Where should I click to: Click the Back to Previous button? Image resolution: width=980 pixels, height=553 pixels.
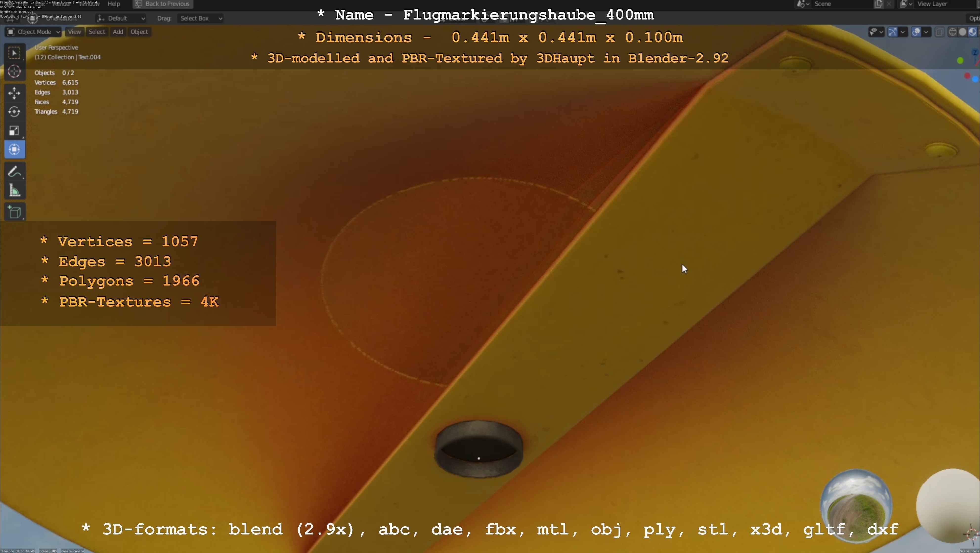[162, 4]
